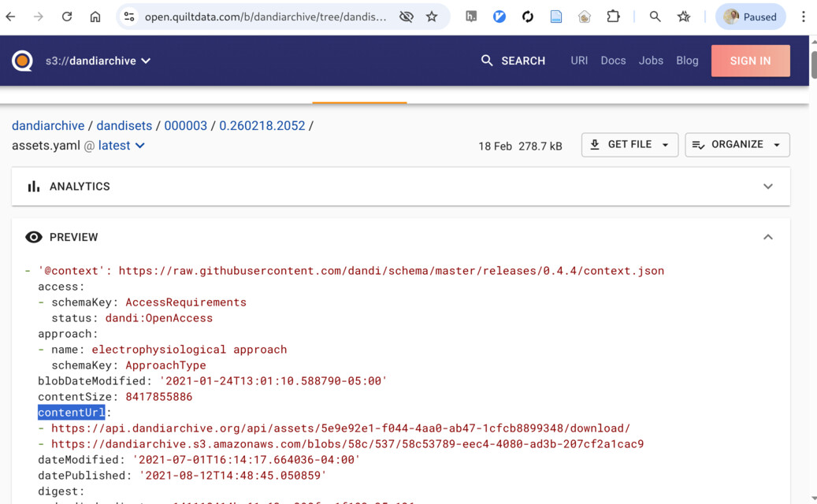
Task: Go forward in browser history
Action: pos(38,17)
